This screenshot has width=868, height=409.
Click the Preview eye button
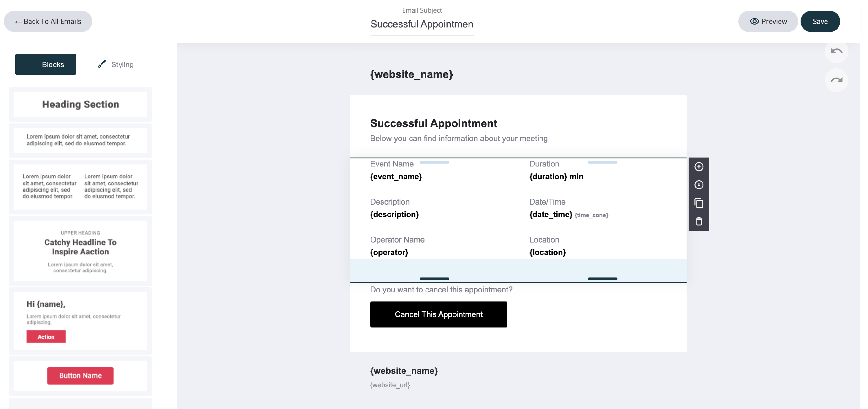[x=768, y=22]
